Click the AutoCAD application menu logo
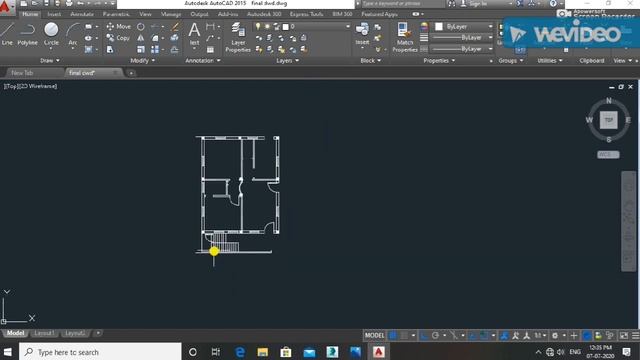The image size is (640, 360). (x=6, y=7)
